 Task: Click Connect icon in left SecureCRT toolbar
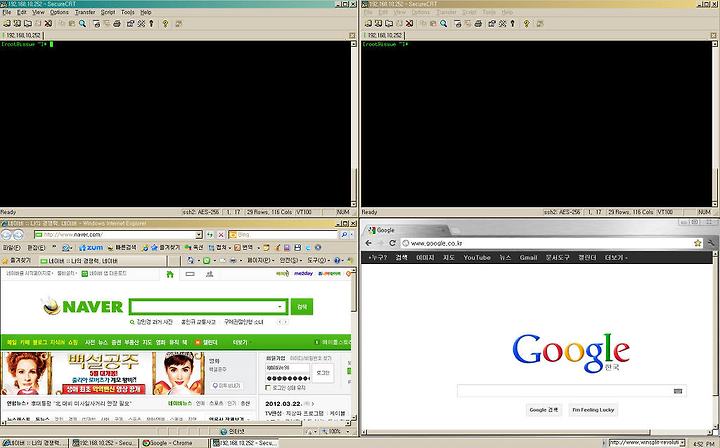click(x=7, y=23)
